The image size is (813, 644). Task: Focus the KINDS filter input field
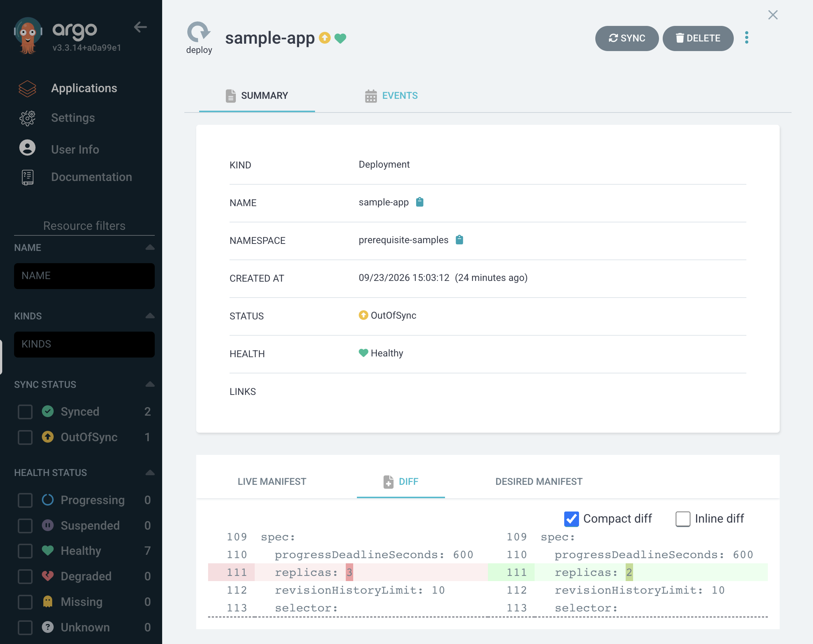tap(84, 344)
